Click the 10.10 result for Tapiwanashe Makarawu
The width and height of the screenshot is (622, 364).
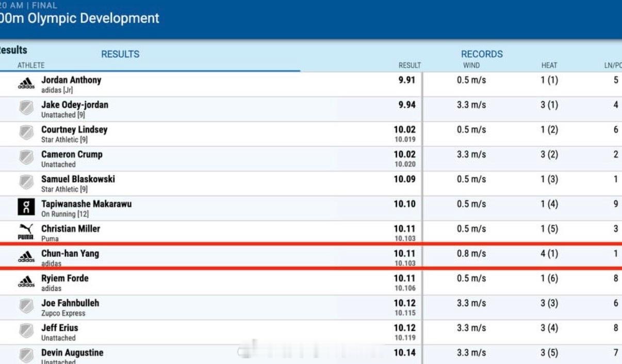pos(405,204)
